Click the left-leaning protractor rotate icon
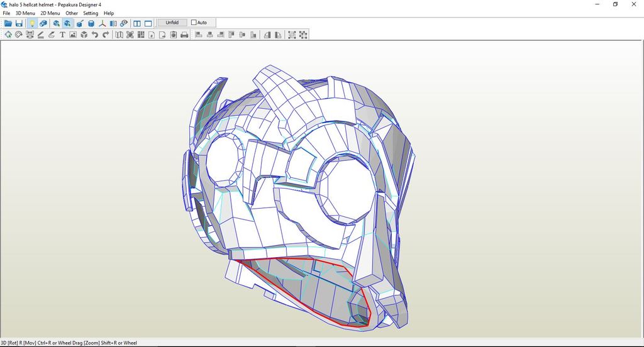The image size is (644, 347). coord(267,35)
